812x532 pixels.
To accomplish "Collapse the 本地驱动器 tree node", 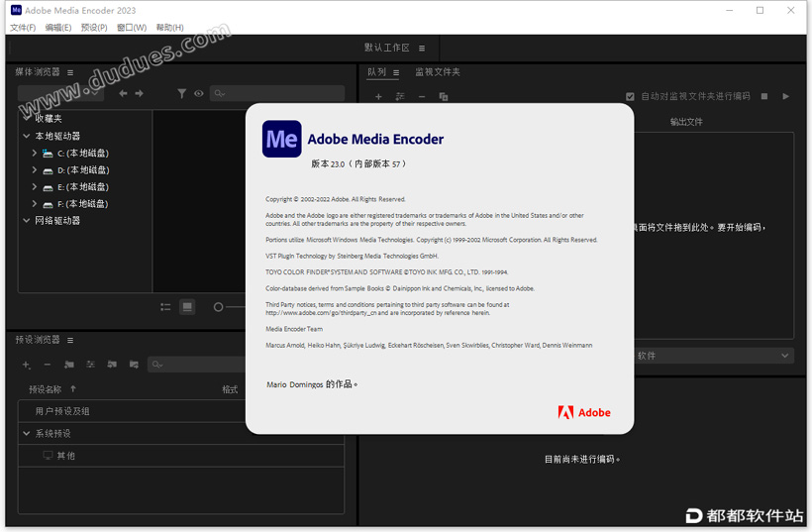I will tap(27, 136).
